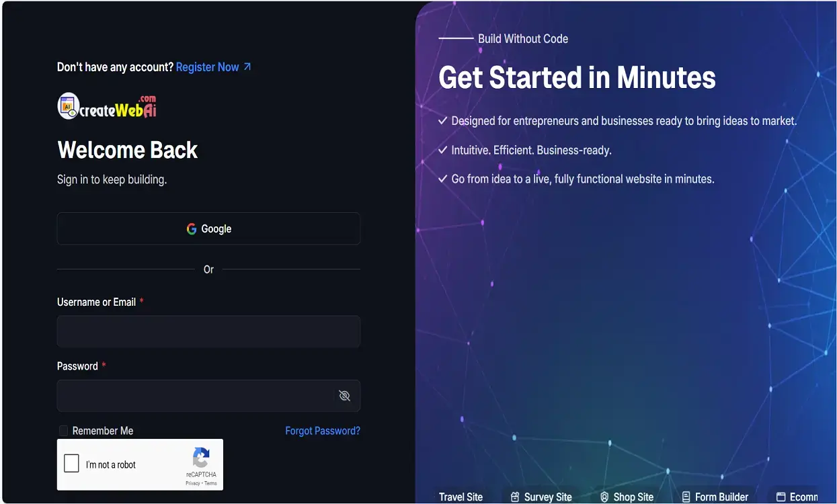Toggle password visibility with the eye icon
The width and height of the screenshot is (837, 504).
344,396
